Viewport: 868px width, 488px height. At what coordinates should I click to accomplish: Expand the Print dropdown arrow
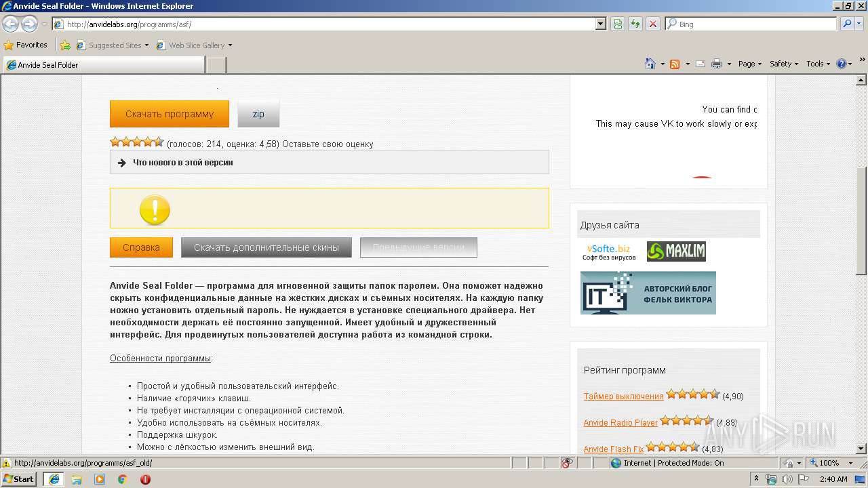click(729, 64)
